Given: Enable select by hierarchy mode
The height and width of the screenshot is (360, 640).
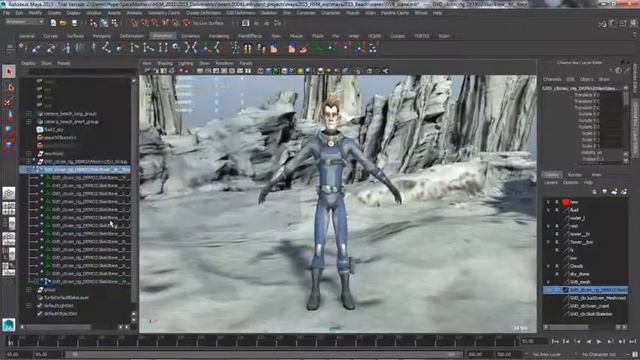Looking at the screenshot, I should 93,23.
